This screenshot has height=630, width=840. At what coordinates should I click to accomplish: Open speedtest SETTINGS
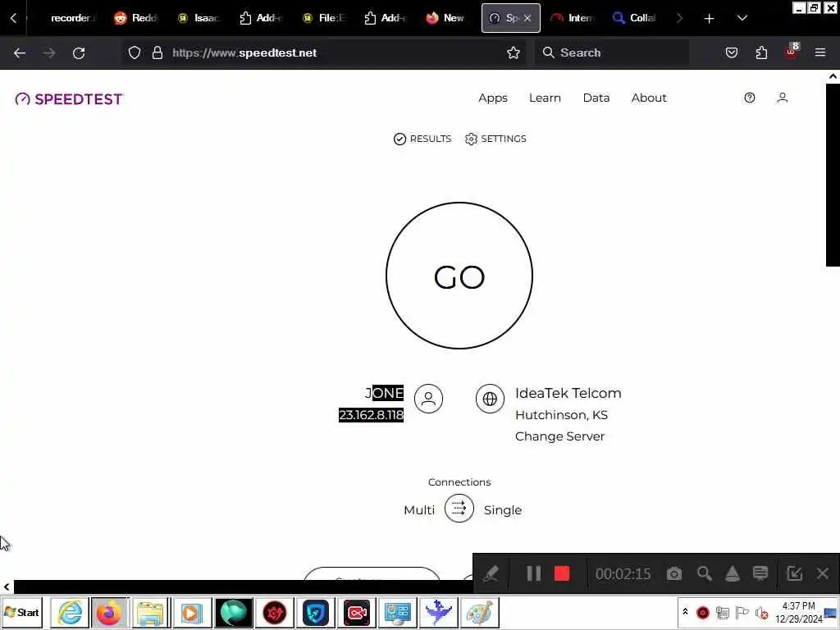(x=495, y=139)
